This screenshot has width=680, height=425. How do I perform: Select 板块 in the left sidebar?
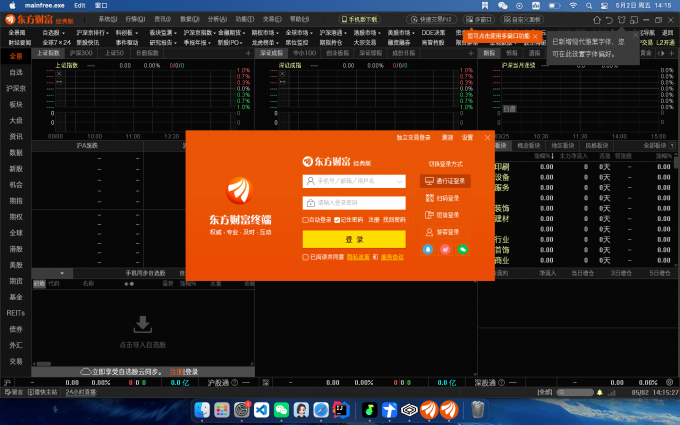(16, 104)
